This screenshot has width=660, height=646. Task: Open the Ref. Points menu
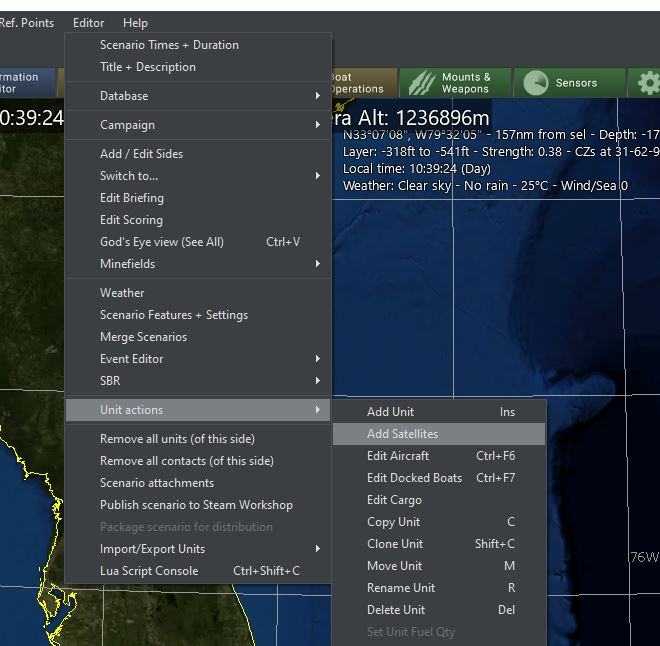click(27, 23)
